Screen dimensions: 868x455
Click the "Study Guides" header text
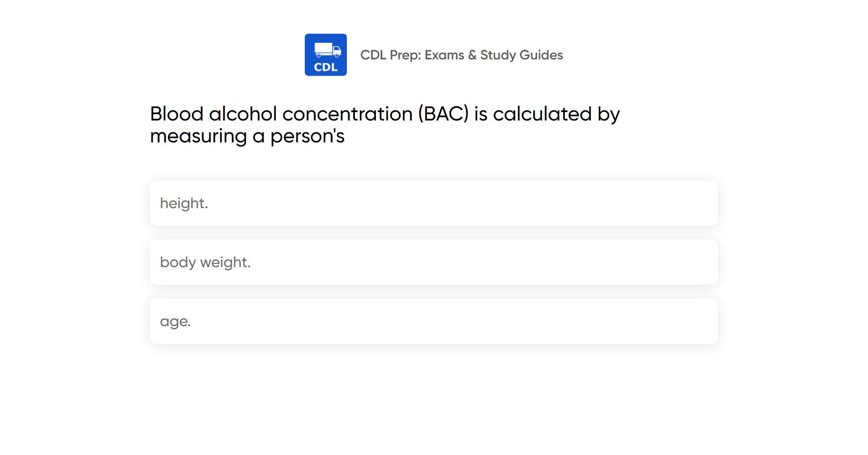522,55
